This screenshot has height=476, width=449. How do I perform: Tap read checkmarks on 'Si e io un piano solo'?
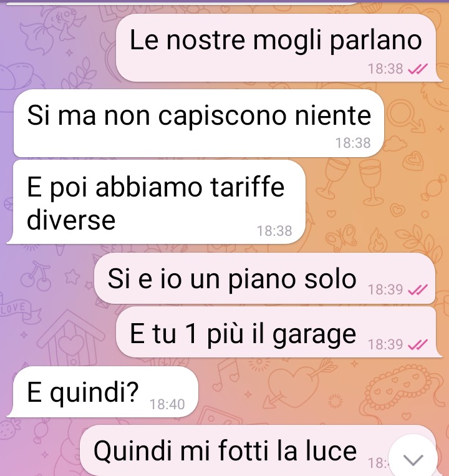tap(418, 289)
